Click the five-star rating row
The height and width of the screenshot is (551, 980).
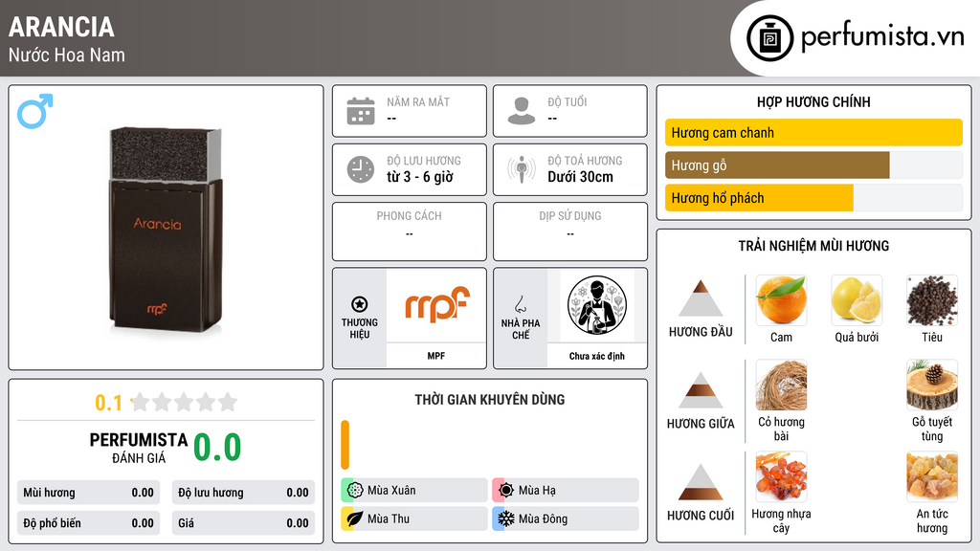184,402
